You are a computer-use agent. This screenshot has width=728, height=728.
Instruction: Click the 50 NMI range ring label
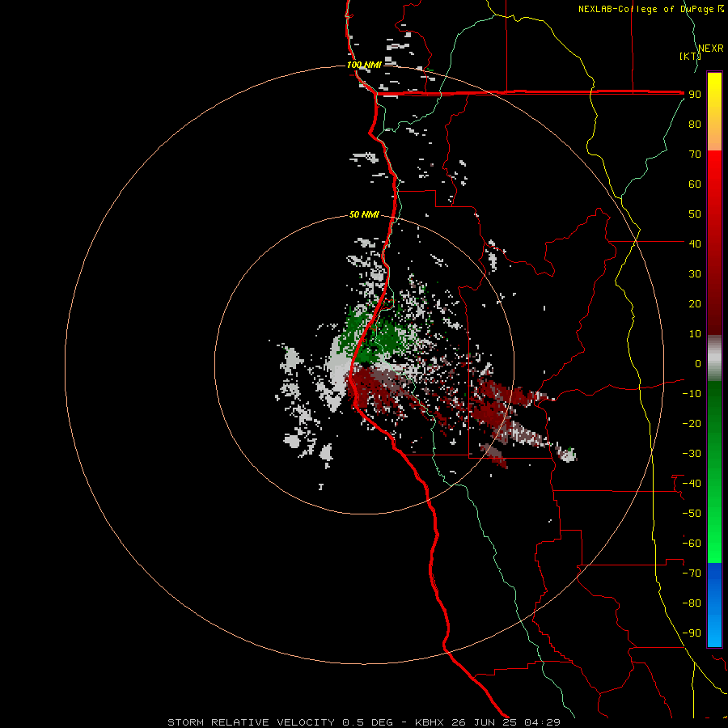364,214
